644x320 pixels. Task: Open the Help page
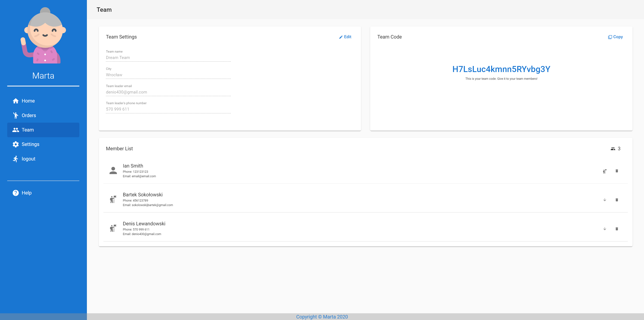pos(26,193)
